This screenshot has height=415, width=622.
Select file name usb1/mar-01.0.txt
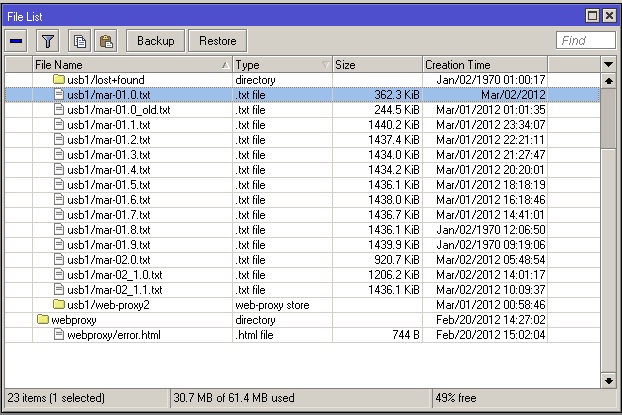coord(109,95)
